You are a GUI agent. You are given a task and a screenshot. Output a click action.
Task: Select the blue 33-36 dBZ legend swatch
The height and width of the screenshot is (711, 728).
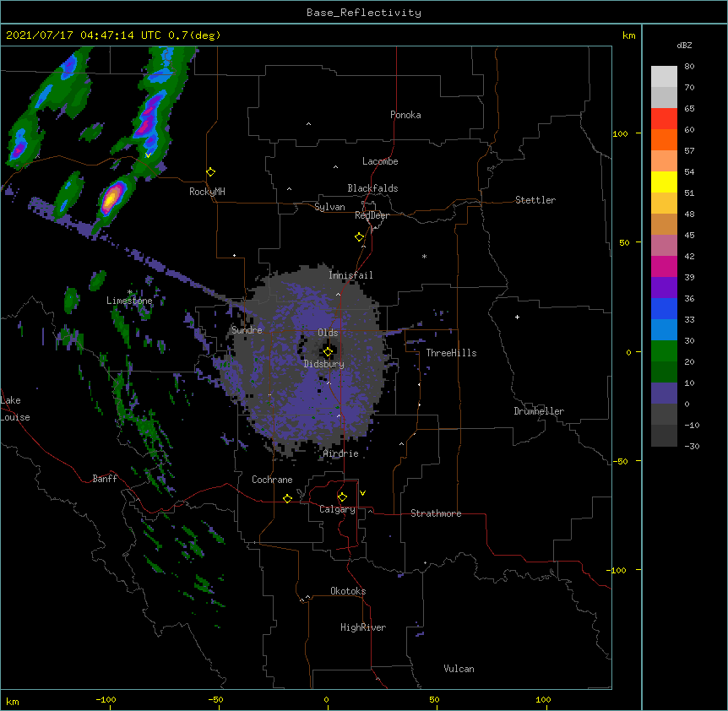664,308
